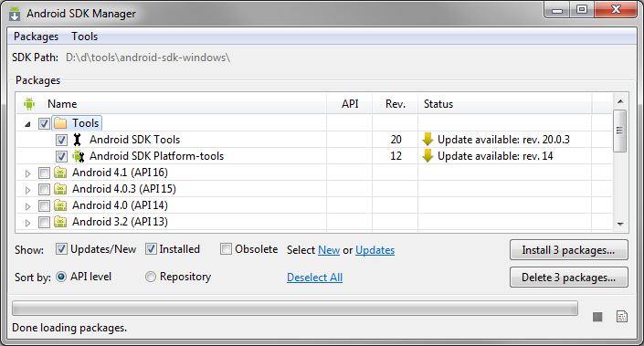Click the SDK path text D:\d\tools\android-sdk-windows\

[148, 58]
